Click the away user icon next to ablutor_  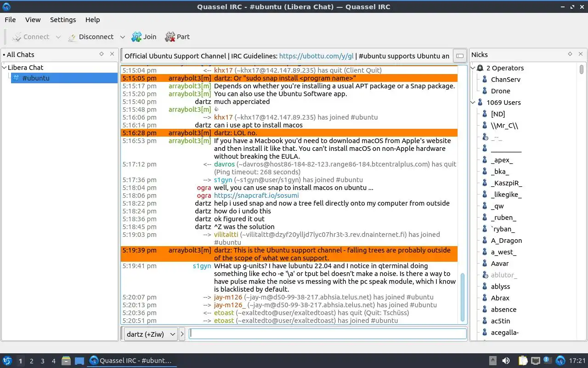click(485, 275)
